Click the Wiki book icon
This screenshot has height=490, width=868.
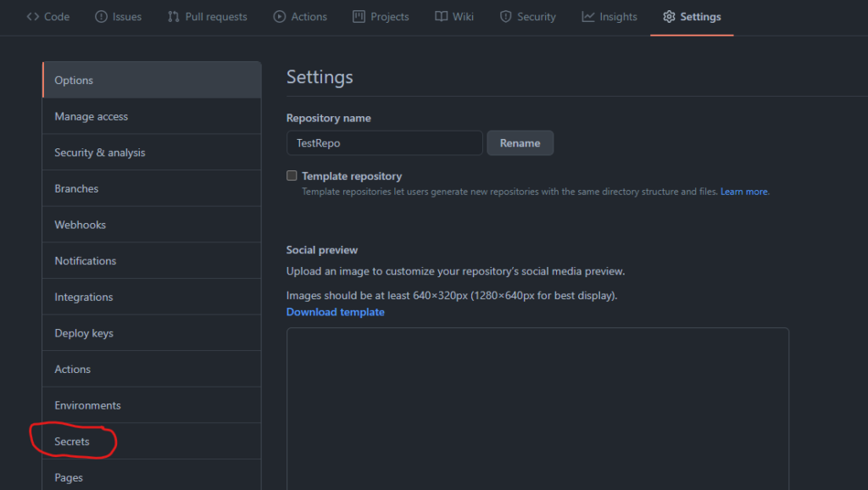pyautogui.click(x=441, y=17)
